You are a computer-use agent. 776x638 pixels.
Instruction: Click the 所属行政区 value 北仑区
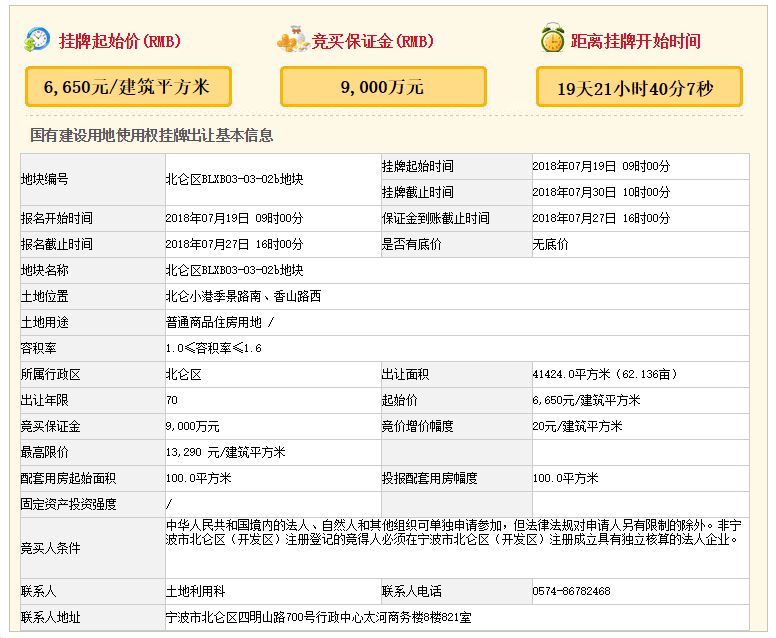click(184, 374)
